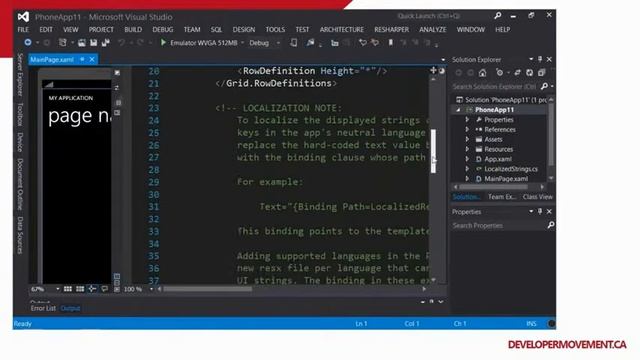640x360 pixels.
Task: Open the RESHARPER menu
Action: point(391,29)
